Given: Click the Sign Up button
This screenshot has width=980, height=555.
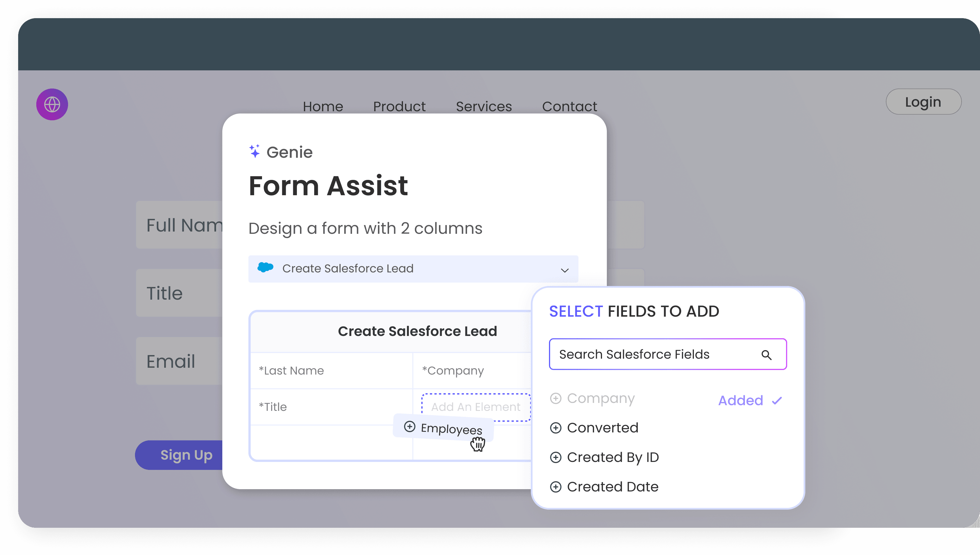Looking at the screenshot, I should [x=179, y=455].
